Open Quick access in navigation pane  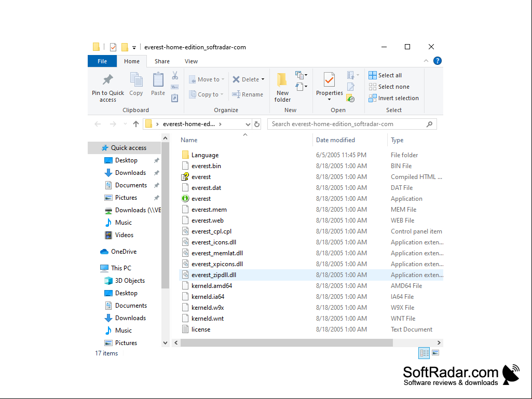click(124, 148)
